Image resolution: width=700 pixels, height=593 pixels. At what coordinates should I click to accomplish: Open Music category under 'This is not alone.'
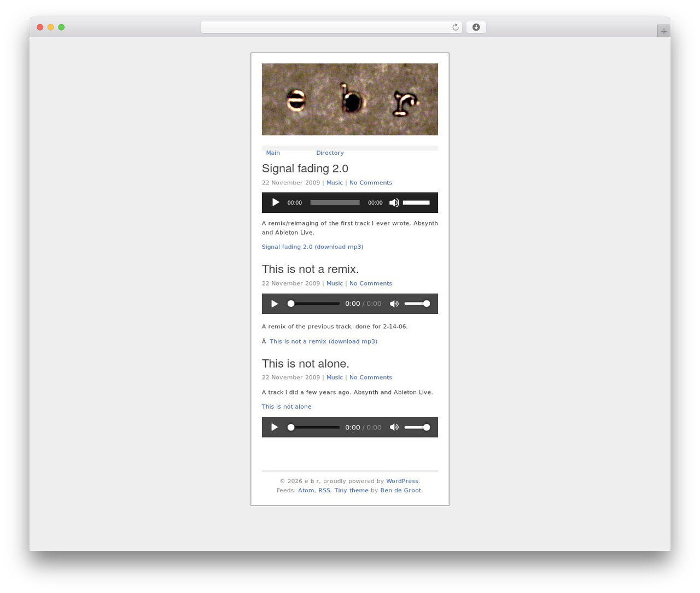[x=335, y=377]
